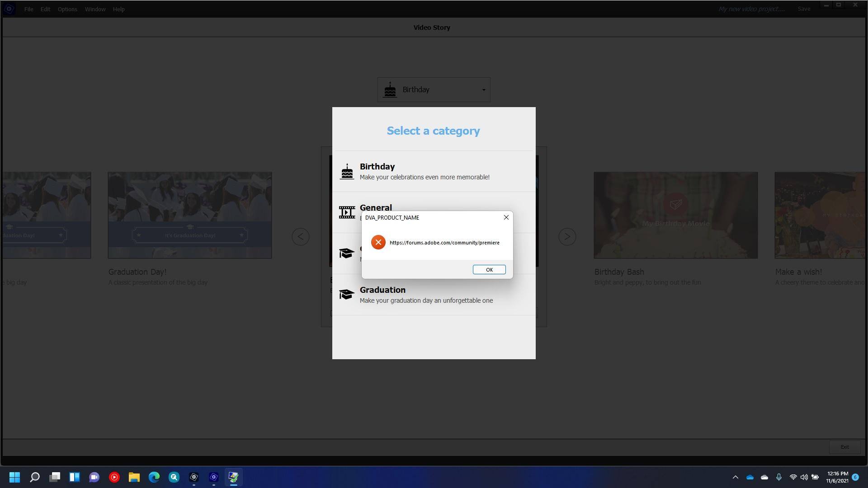Open the Options menu
This screenshot has width=868, height=488.
tap(67, 9)
